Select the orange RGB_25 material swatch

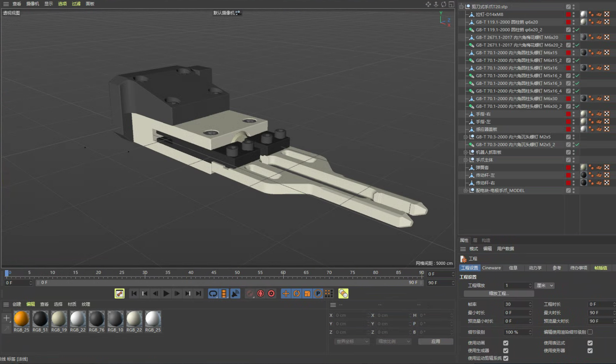21,319
